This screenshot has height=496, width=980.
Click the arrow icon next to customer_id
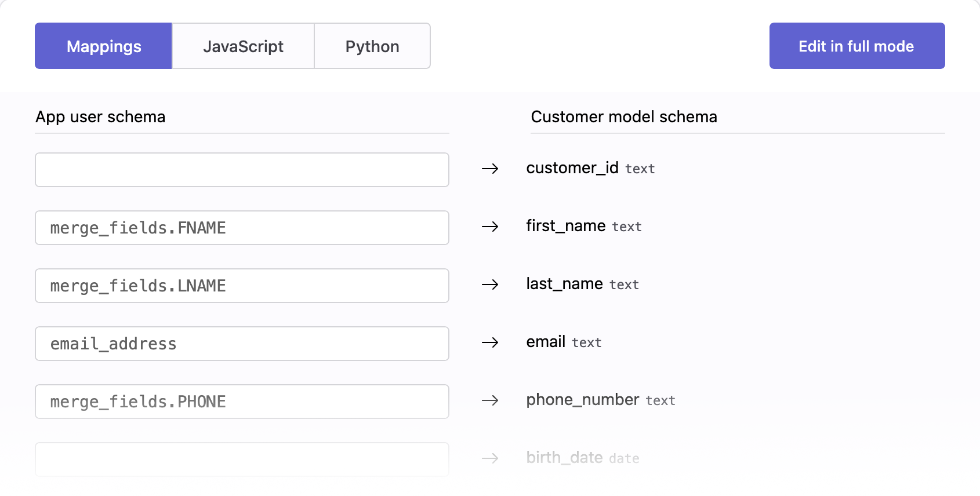(x=490, y=169)
